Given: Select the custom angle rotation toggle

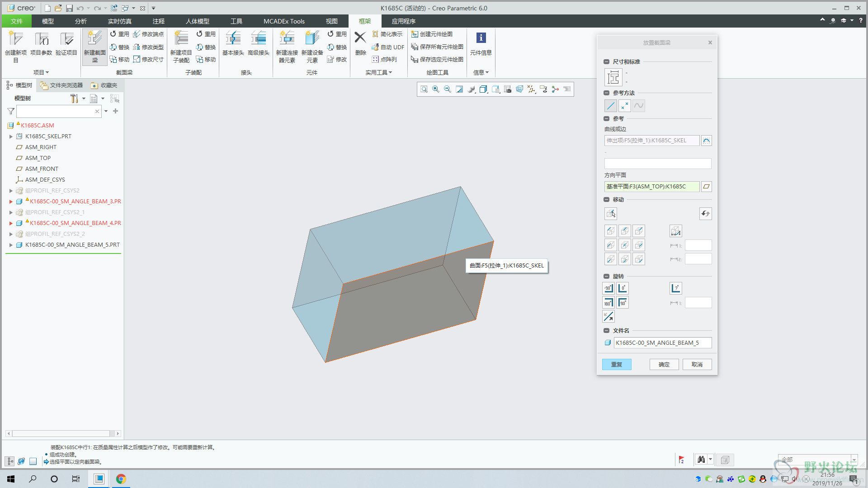Looking at the screenshot, I should pos(676,288).
